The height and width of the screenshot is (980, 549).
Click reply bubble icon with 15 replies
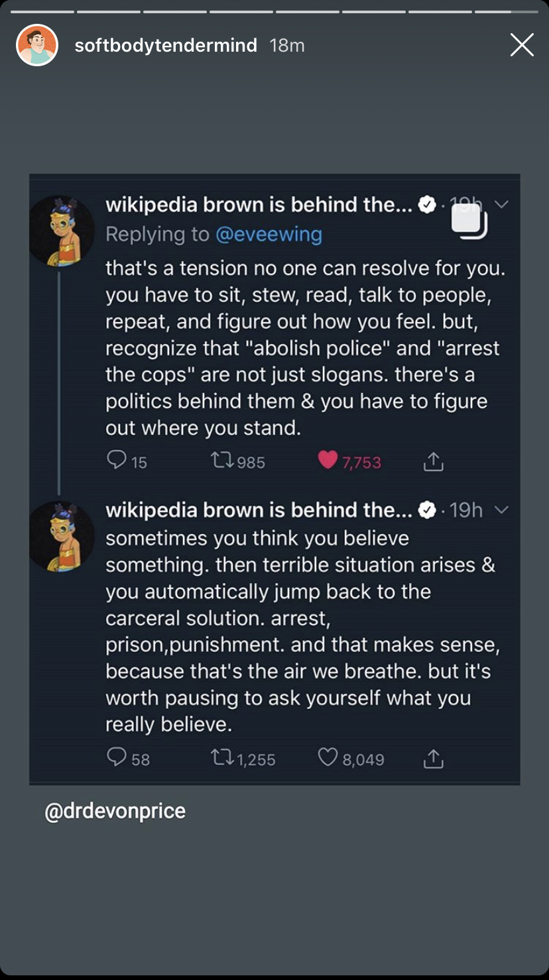point(117,460)
